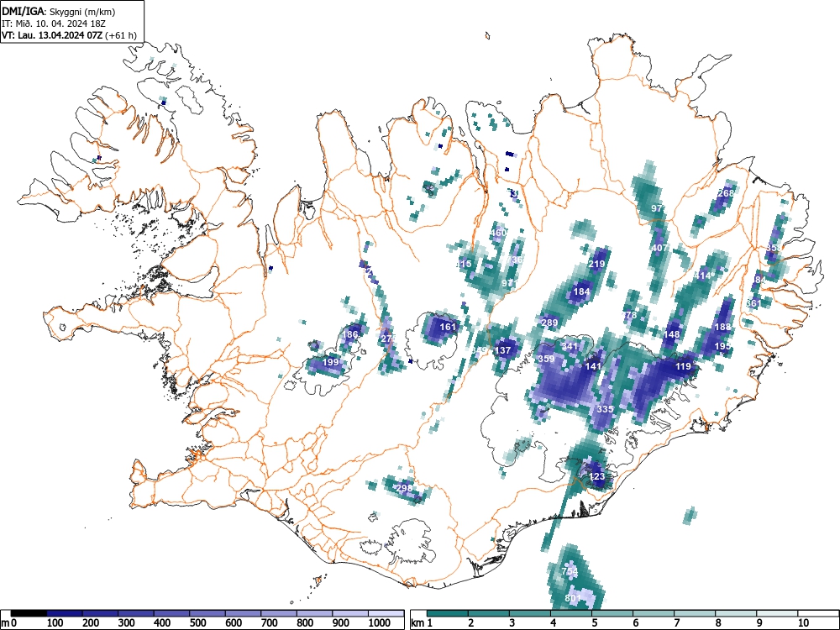The image size is (840, 630).
Task: Click the visibility value 195 on the map
Action: point(722,347)
